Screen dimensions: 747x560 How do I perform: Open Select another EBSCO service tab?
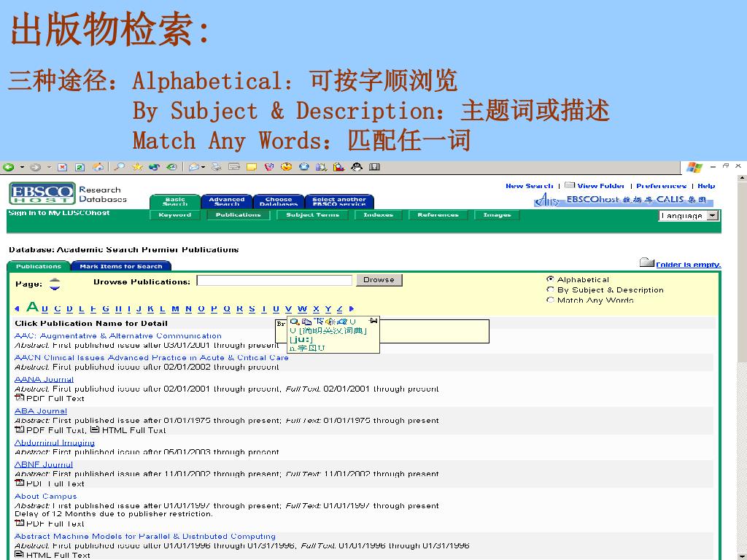coord(339,201)
